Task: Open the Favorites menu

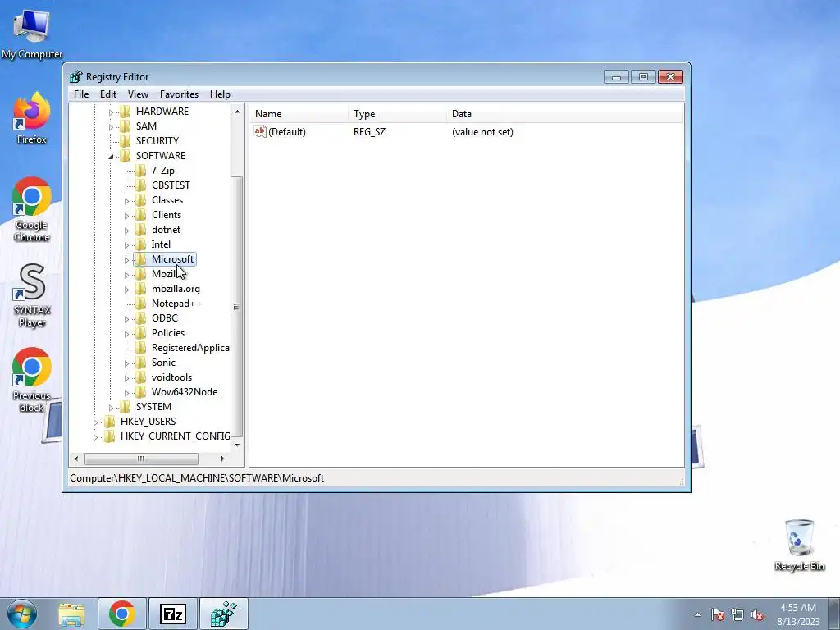Action: click(x=180, y=94)
